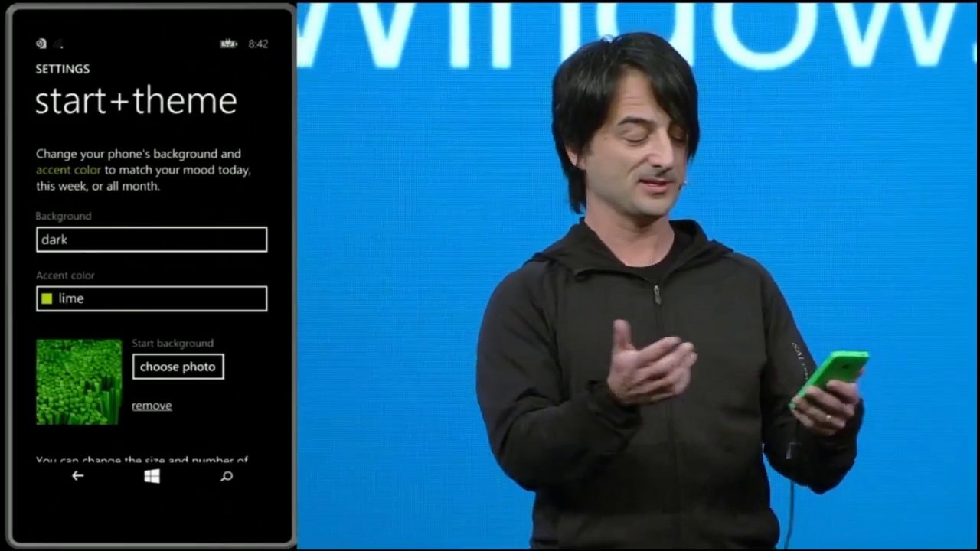Image resolution: width=980 pixels, height=551 pixels.
Task: Tap the search magnifier button
Action: click(227, 476)
